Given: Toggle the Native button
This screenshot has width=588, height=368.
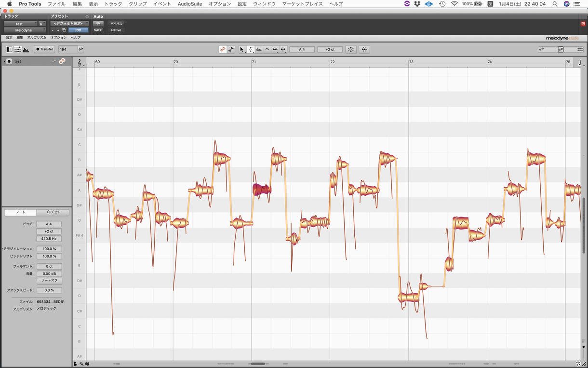Looking at the screenshot, I should (116, 30).
